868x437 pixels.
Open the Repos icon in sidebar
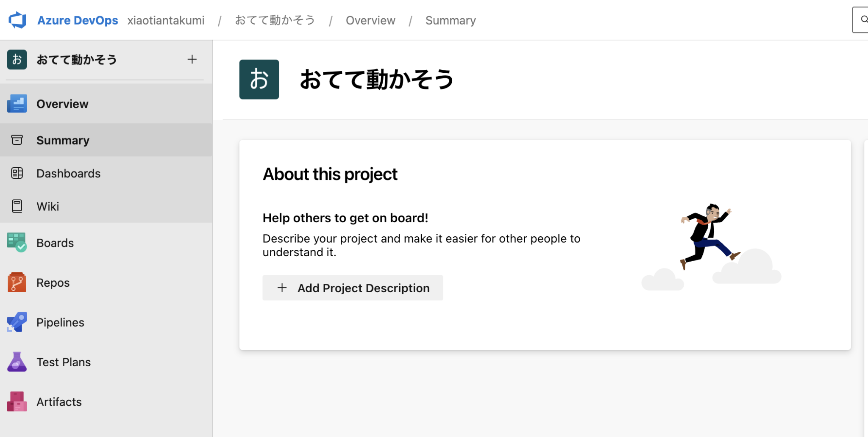17,282
